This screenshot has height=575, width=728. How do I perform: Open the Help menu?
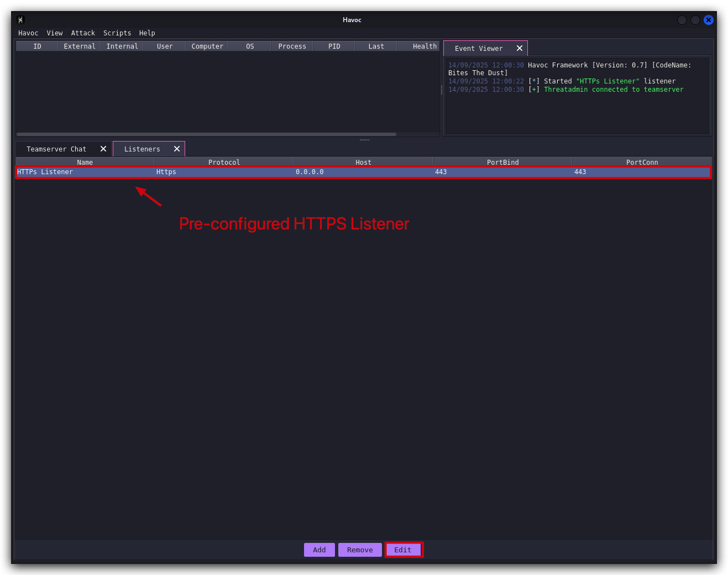click(147, 33)
